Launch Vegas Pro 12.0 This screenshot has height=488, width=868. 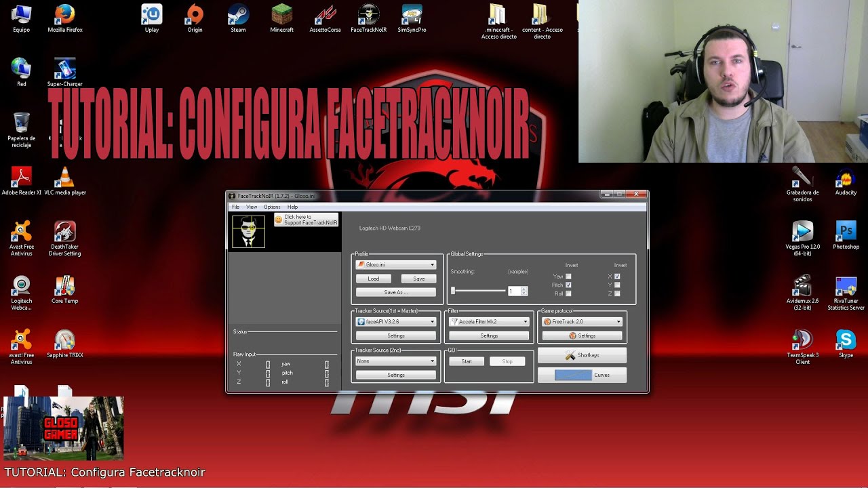point(802,238)
